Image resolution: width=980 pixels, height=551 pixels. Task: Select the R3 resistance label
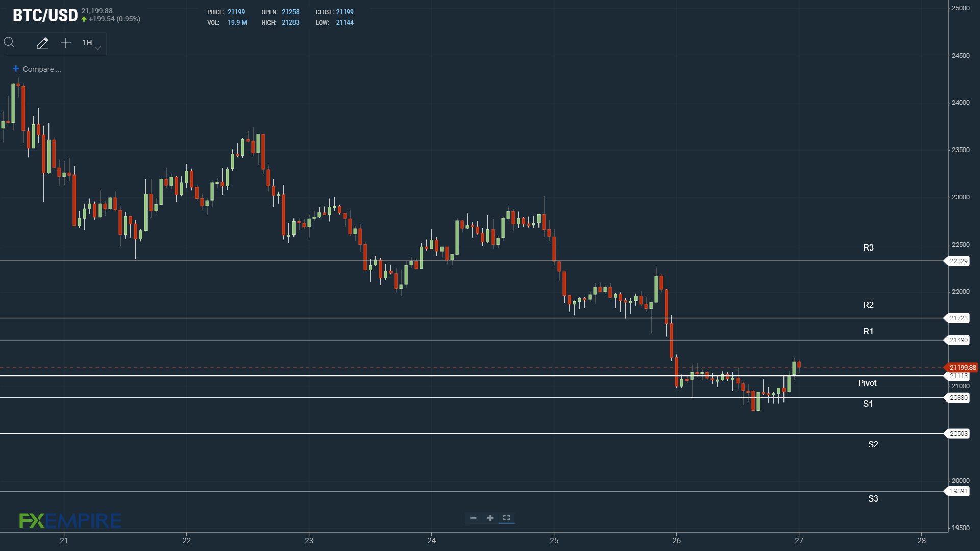pos(868,248)
